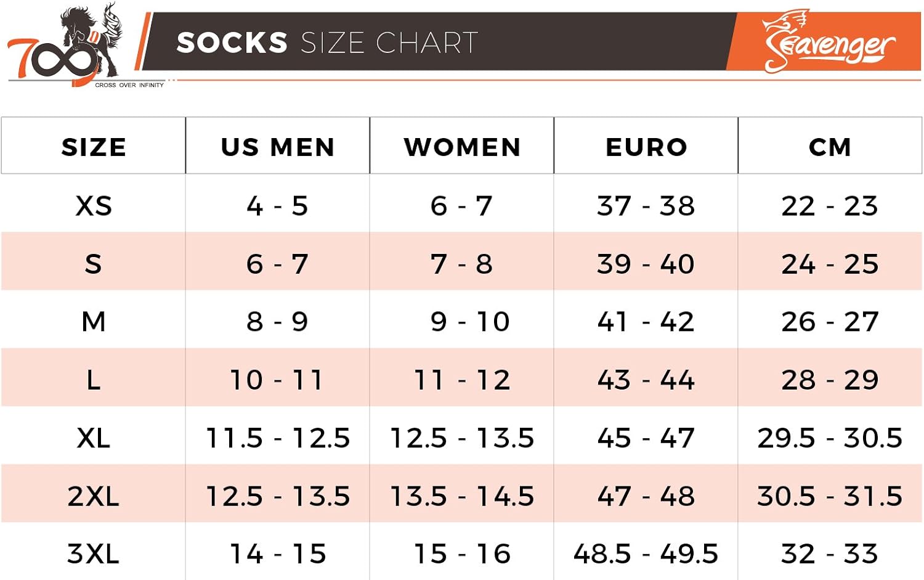Screen dimensions: 924x580
Task: Click US men value 11.5 - 12.5
Action: coord(278,438)
